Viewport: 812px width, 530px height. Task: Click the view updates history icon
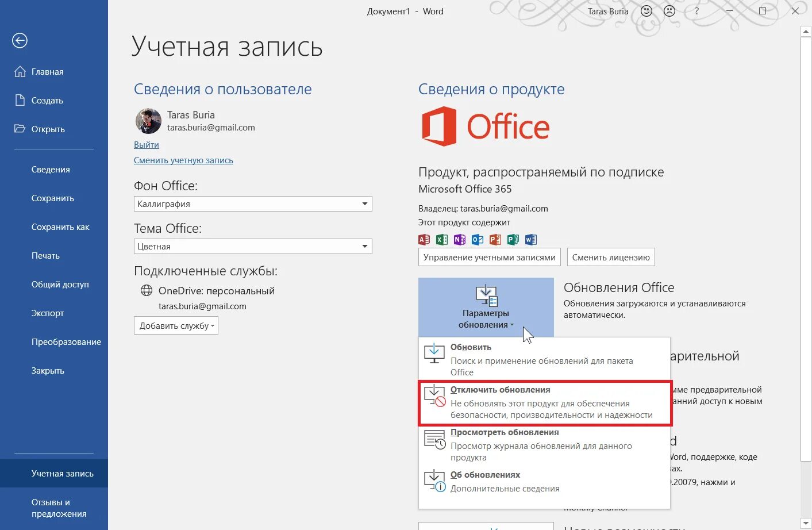435,439
